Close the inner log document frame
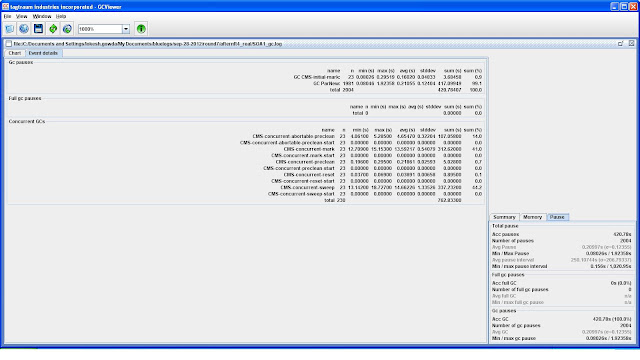This screenshot has width=640, height=360. 631,43
